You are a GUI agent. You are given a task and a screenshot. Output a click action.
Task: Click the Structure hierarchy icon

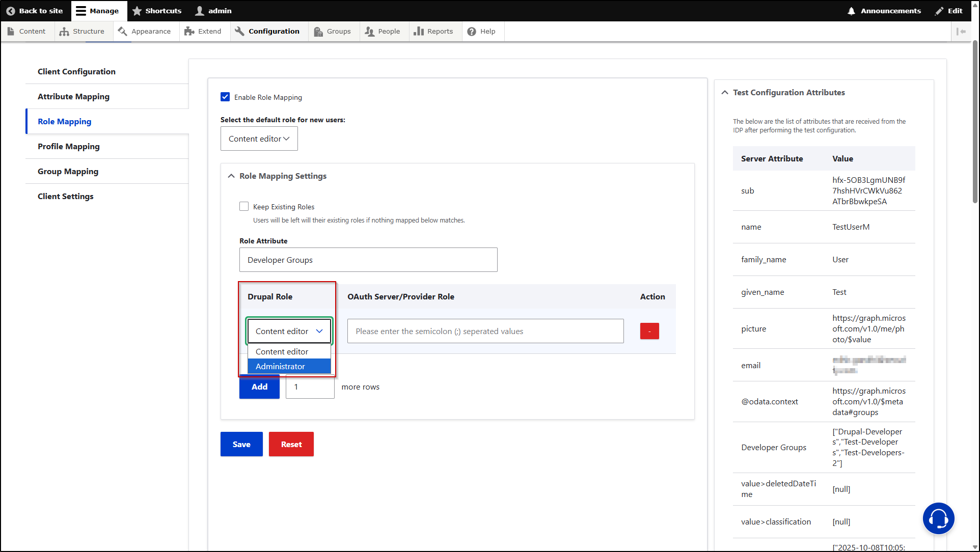tap(64, 31)
